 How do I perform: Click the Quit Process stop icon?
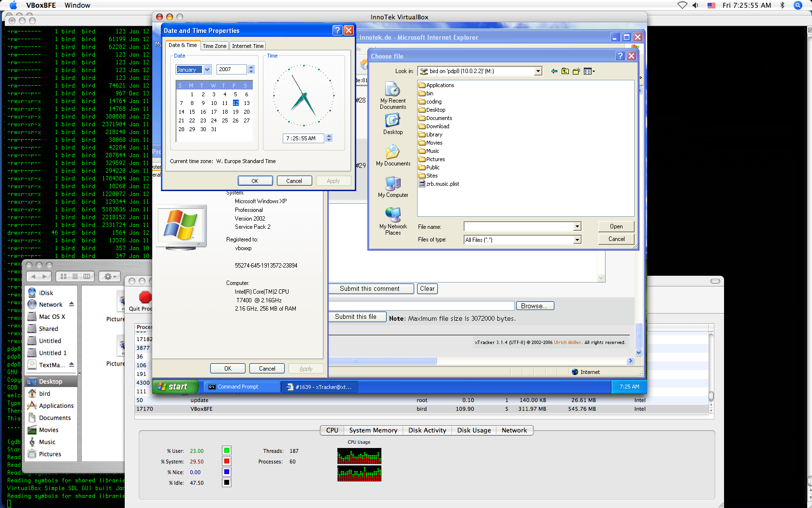145,297
